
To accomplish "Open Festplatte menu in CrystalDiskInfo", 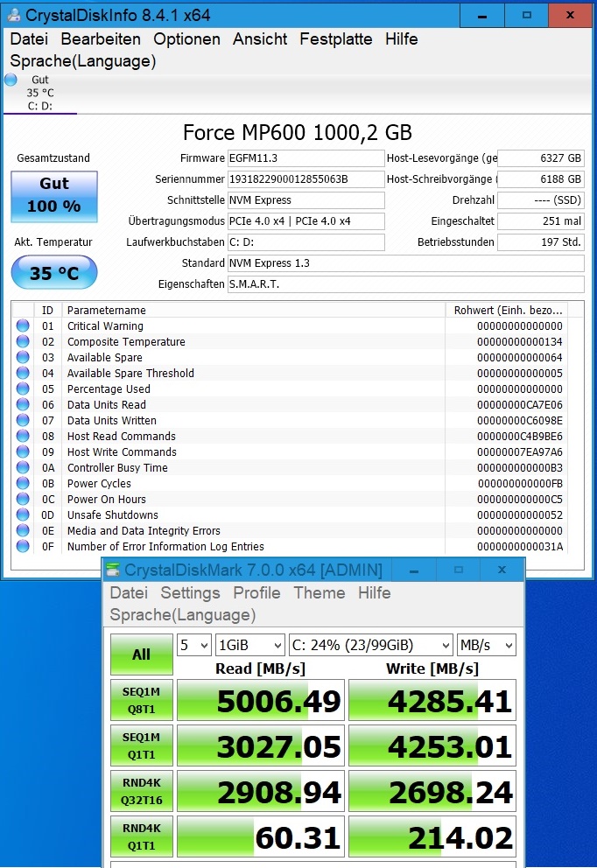I will tap(335, 39).
